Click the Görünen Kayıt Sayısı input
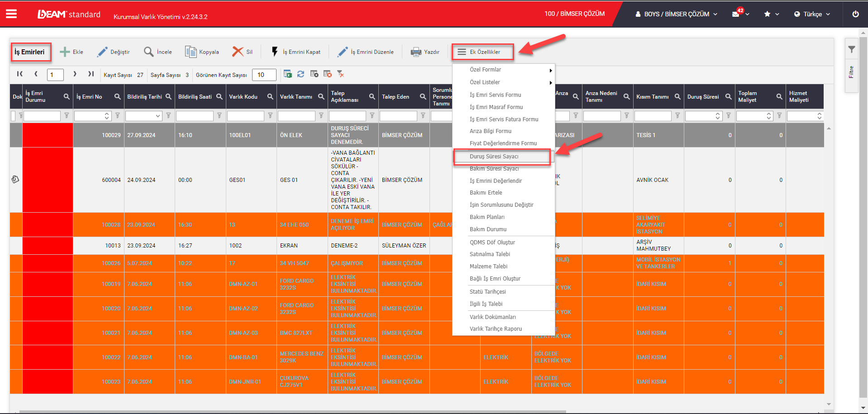This screenshot has width=868, height=414. (x=264, y=75)
